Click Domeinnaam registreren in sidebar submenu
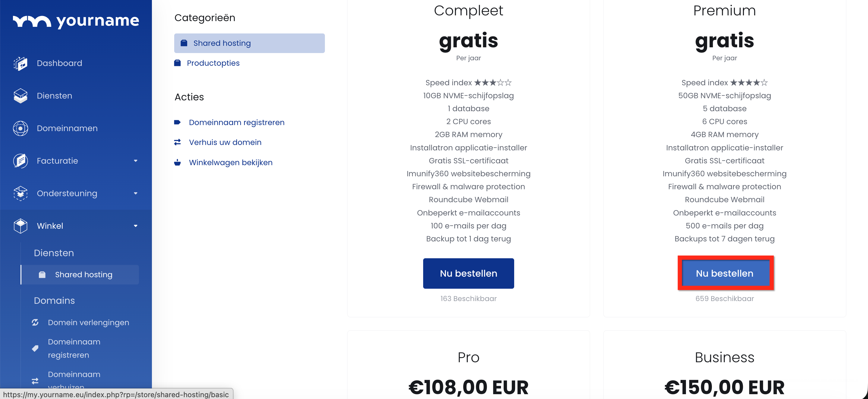The height and width of the screenshot is (399, 868). (74, 348)
